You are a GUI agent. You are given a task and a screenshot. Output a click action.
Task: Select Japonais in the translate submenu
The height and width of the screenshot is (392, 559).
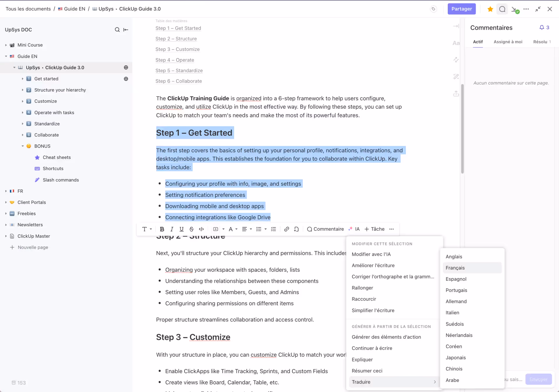pyautogui.click(x=472, y=358)
